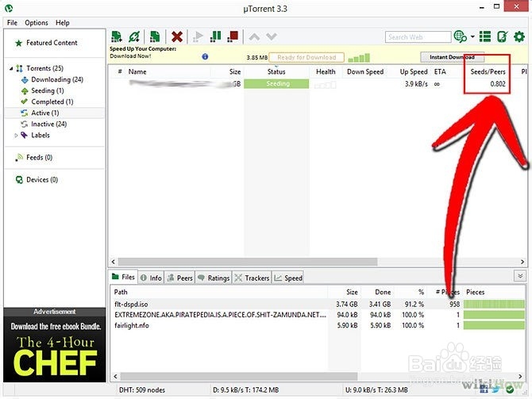Collapse the detail pane chevron button
The image size is (532, 399).
(520, 276)
